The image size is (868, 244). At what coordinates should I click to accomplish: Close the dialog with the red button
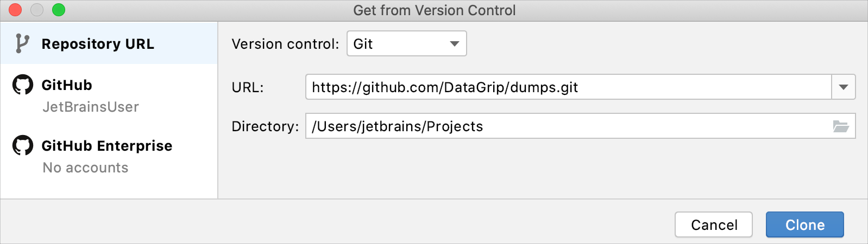(x=15, y=10)
